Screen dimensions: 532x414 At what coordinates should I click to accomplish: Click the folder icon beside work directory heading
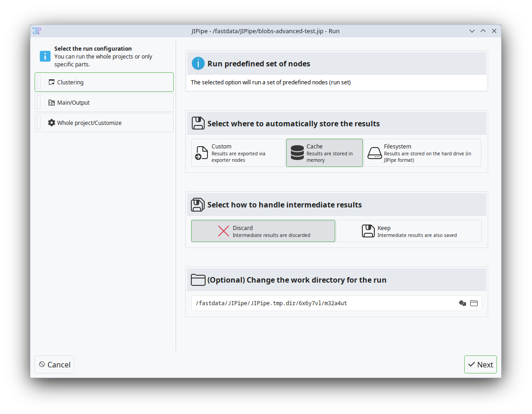(198, 280)
